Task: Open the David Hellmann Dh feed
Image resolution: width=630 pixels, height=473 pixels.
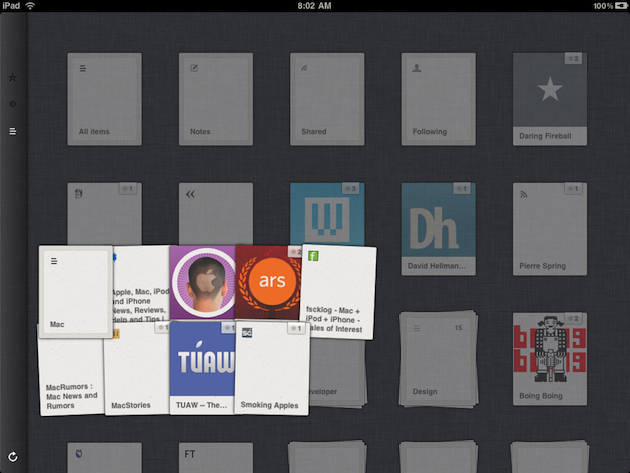Action: [x=438, y=228]
